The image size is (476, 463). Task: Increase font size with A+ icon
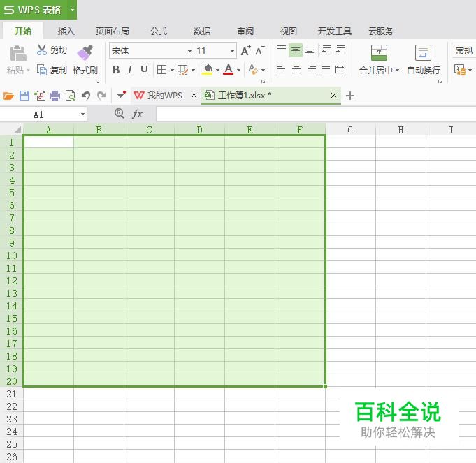pyautogui.click(x=245, y=51)
